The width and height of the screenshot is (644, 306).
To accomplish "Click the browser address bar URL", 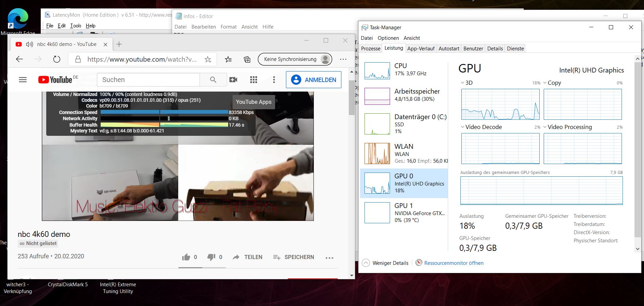I will tap(142, 59).
